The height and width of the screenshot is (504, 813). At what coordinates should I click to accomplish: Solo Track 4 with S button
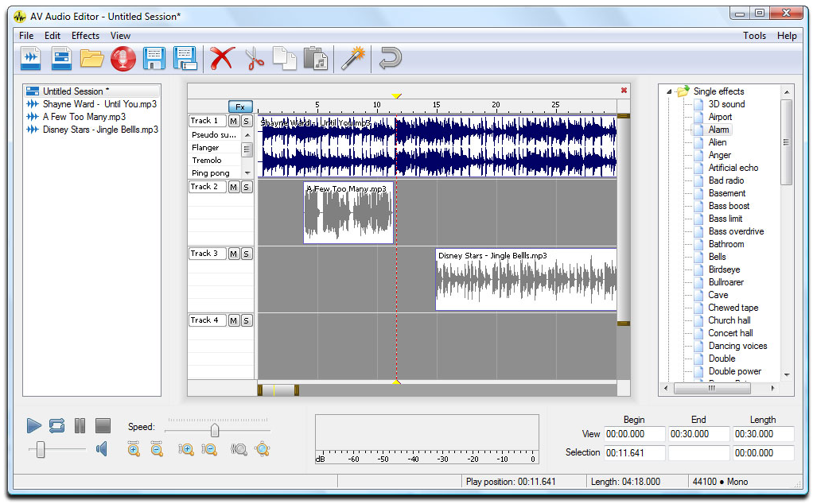coord(247,320)
